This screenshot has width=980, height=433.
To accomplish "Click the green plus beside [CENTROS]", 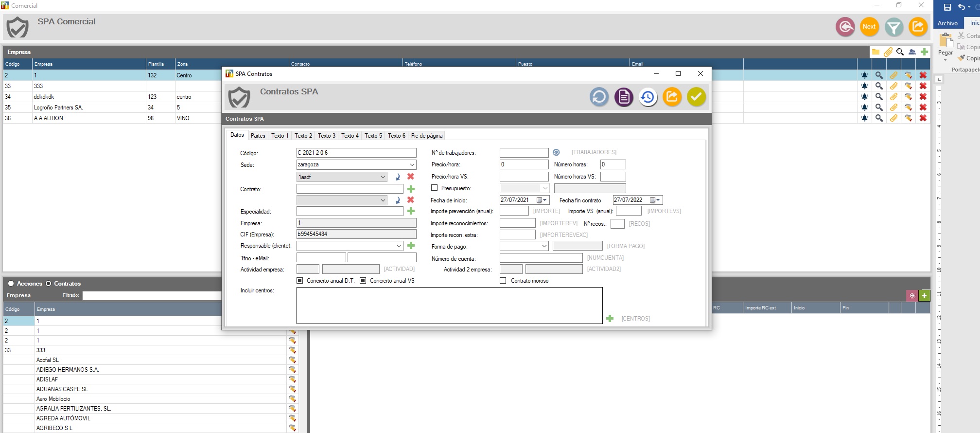I will click(x=610, y=318).
